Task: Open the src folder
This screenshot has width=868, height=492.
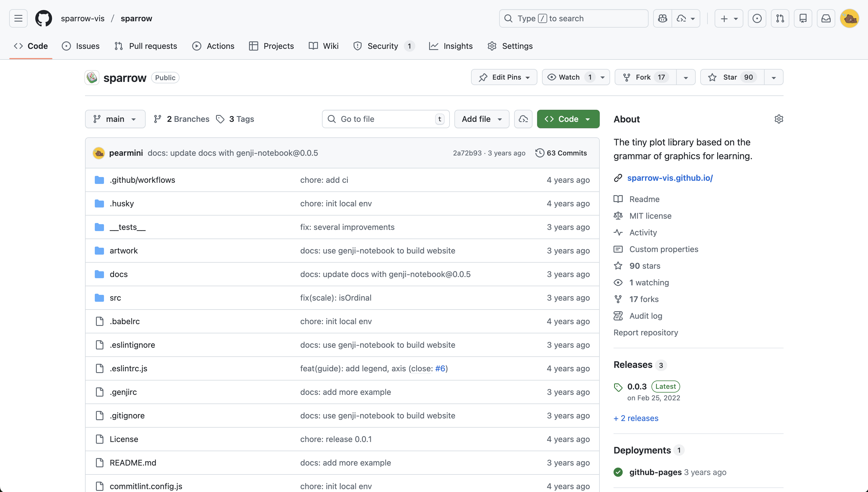Action: point(115,298)
